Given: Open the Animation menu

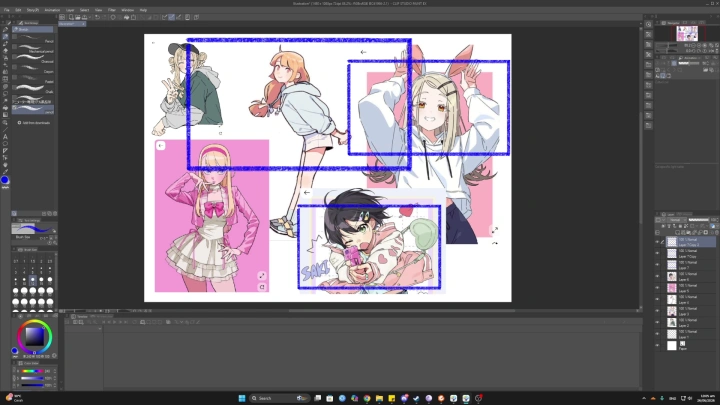Looking at the screenshot, I should coord(52,10).
